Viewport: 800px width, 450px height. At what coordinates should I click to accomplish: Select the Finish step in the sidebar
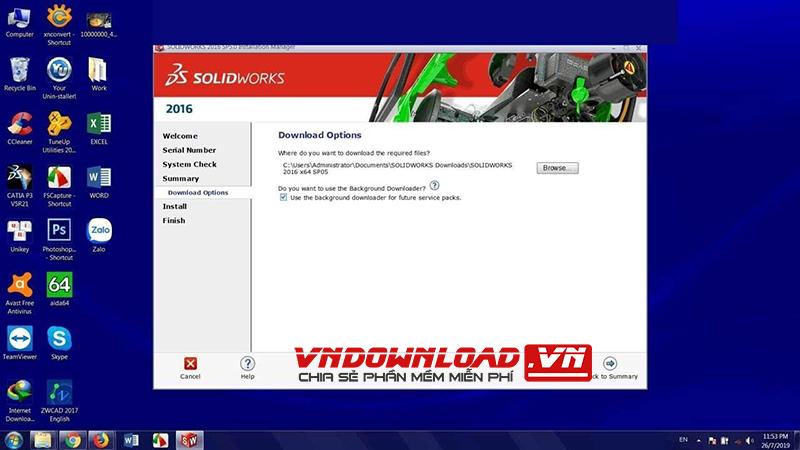pyautogui.click(x=174, y=221)
